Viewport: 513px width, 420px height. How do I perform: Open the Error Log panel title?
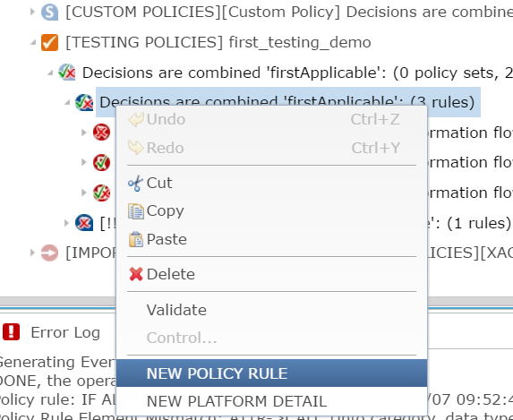65,332
